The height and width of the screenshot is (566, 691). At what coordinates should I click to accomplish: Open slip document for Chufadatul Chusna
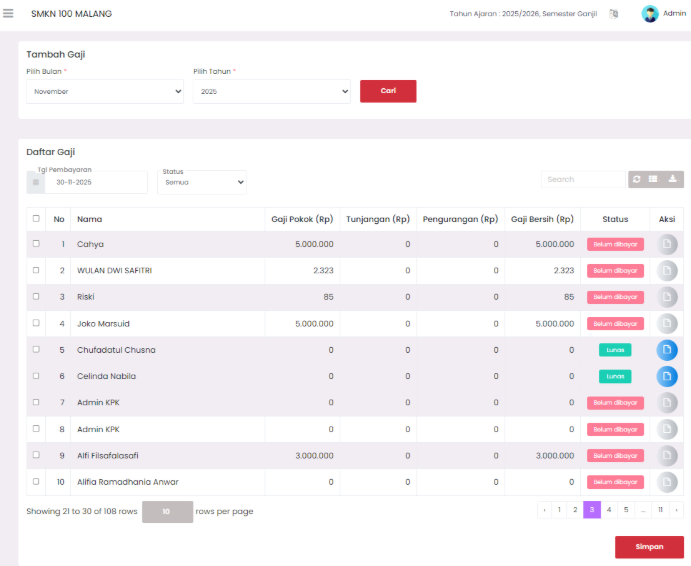(x=667, y=350)
